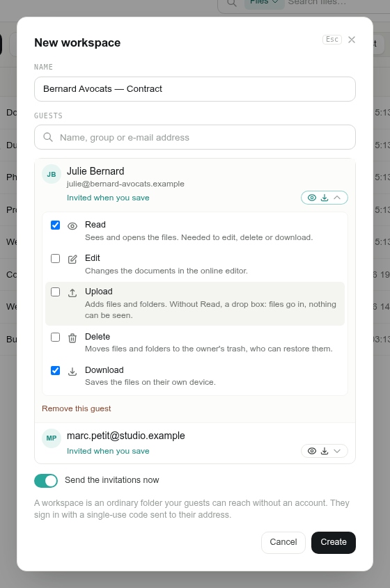This screenshot has height=588, width=390.
Task: Click chevron-down icon in marc.petit's pill
Action: coord(337,451)
